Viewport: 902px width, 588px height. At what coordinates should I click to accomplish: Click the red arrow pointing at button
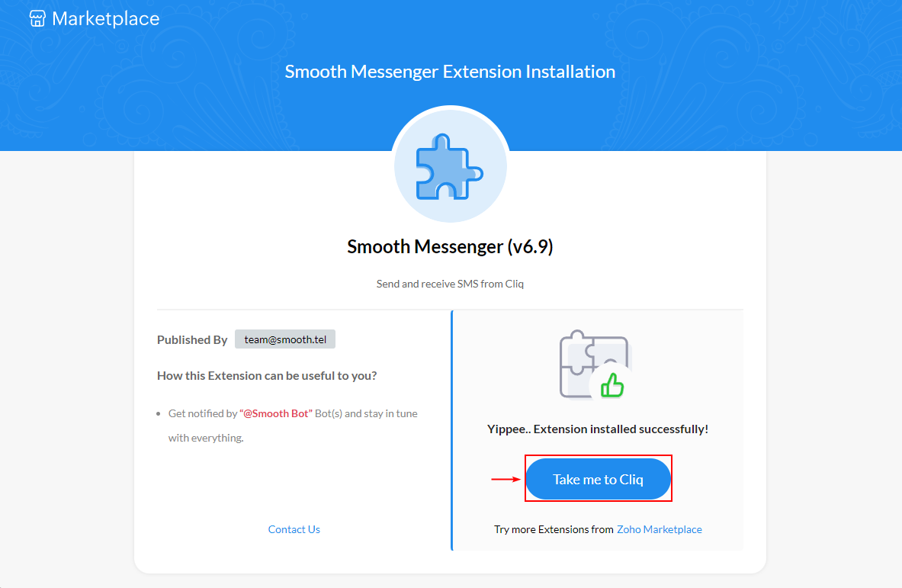[506, 479]
